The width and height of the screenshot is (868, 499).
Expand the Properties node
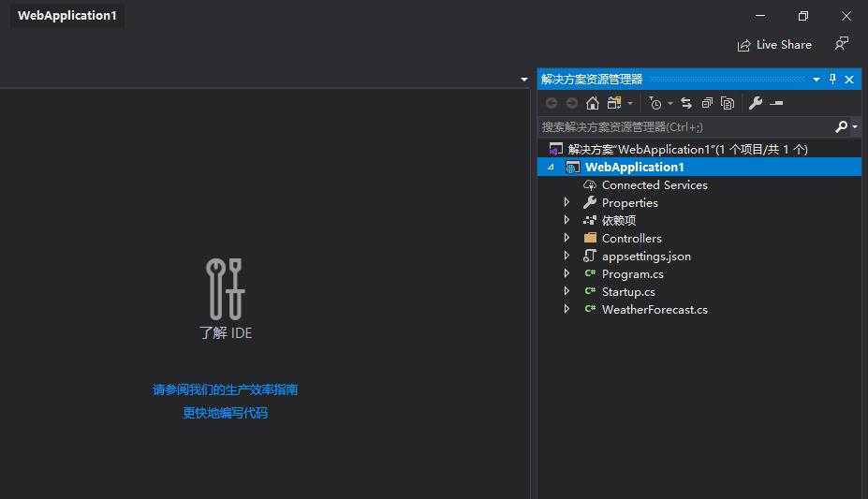point(566,202)
